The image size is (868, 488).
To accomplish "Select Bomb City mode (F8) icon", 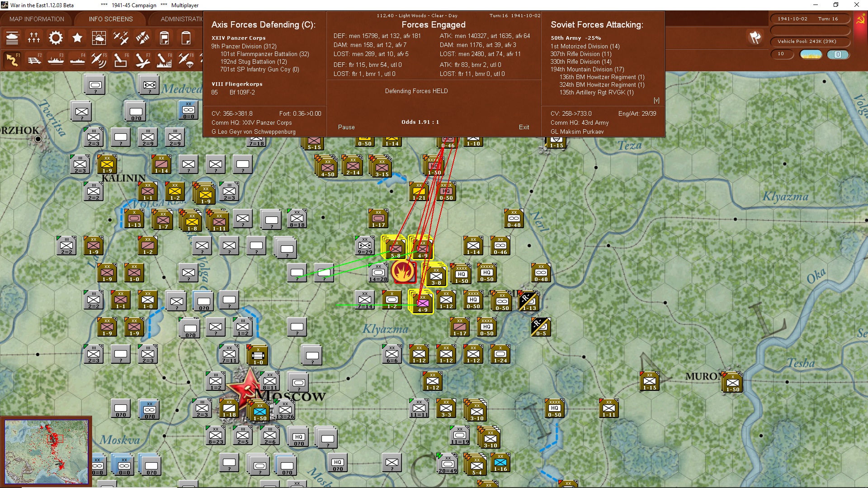I will click(164, 60).
